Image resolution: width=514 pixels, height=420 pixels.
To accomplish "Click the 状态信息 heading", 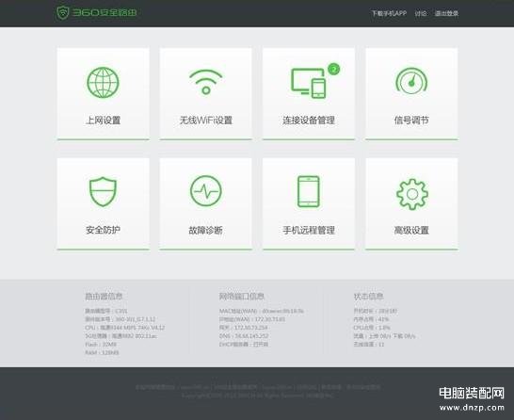I will pyautogui.click(x=368, y=297).
